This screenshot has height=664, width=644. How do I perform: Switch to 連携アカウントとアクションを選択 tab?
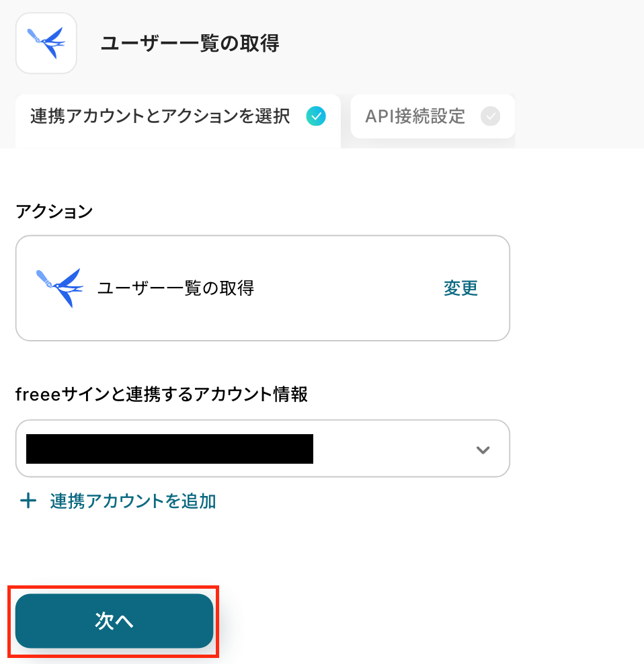point(161,117)
